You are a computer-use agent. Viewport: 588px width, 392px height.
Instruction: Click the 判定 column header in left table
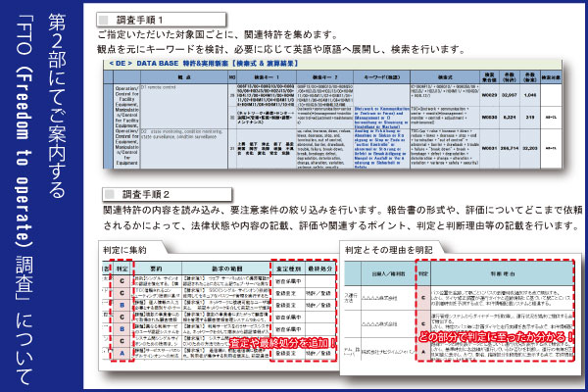(x=122, y=265)
